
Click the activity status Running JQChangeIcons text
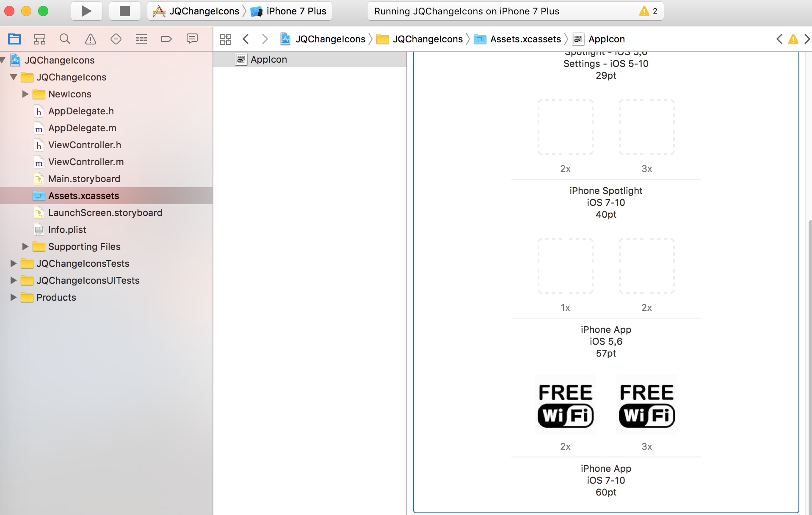(x=467, y=11)
